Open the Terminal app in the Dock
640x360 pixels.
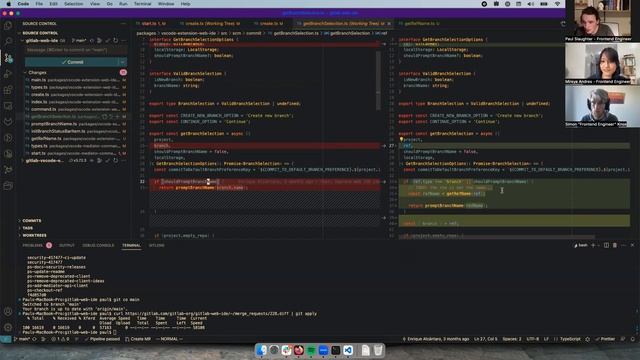tap(336, 350)
